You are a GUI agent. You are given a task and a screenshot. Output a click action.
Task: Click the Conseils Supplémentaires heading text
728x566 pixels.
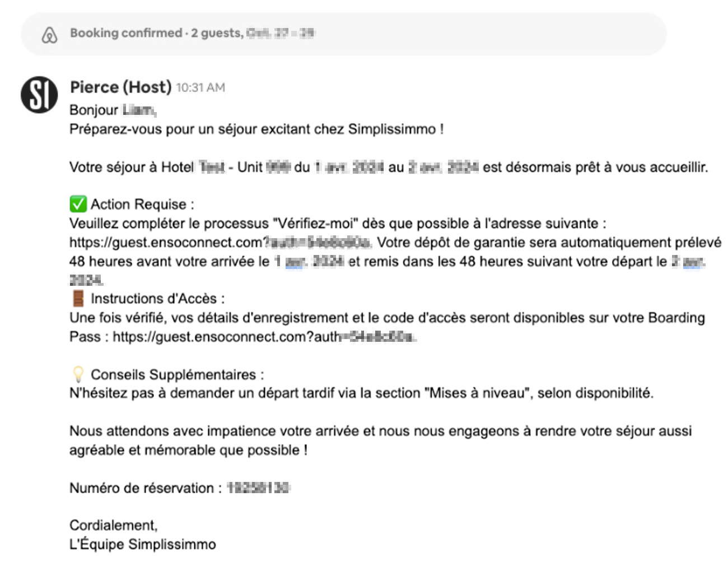(x=177, y=374)
